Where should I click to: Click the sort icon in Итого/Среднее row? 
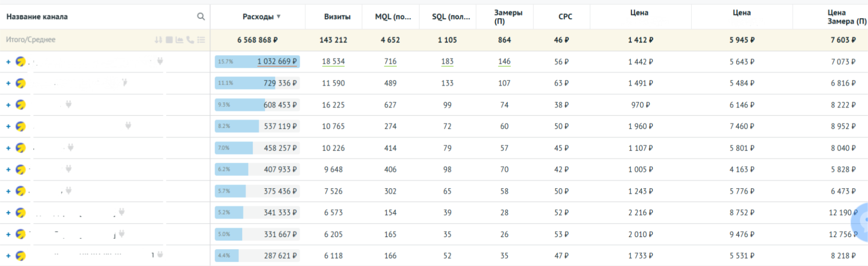click(x=159, y=40)
